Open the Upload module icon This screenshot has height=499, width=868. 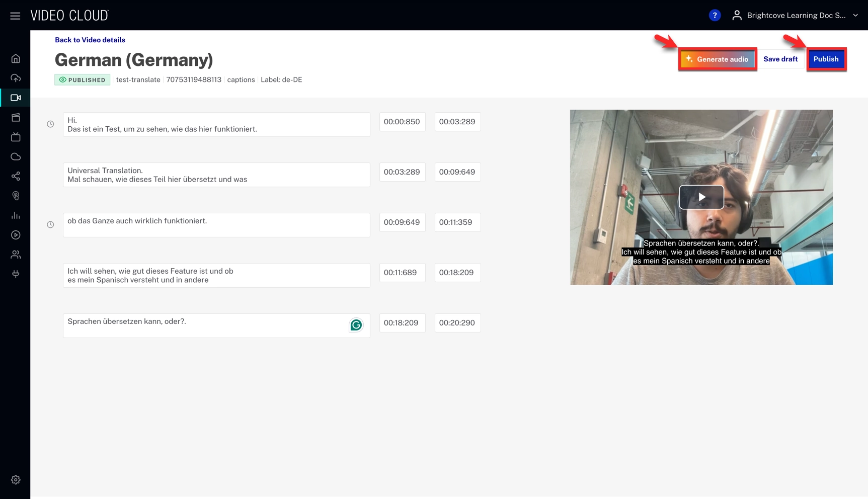[x=16, y=78]
